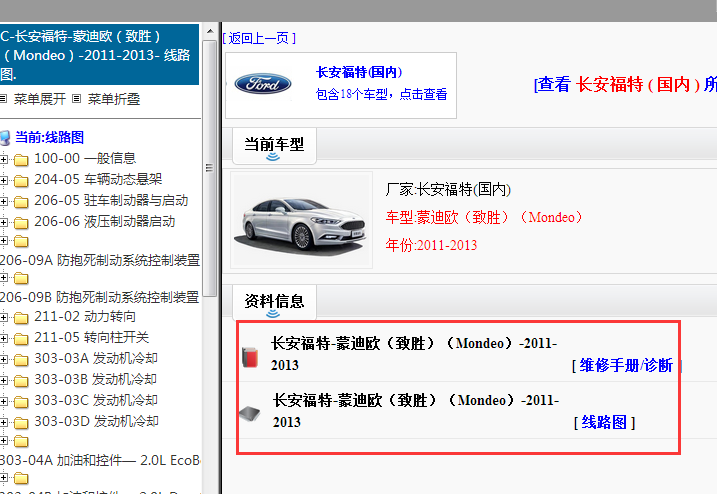Click the computer icon beside 当前:线路图
The height and width of the screenshot is (494, 717).
(5, 138)
